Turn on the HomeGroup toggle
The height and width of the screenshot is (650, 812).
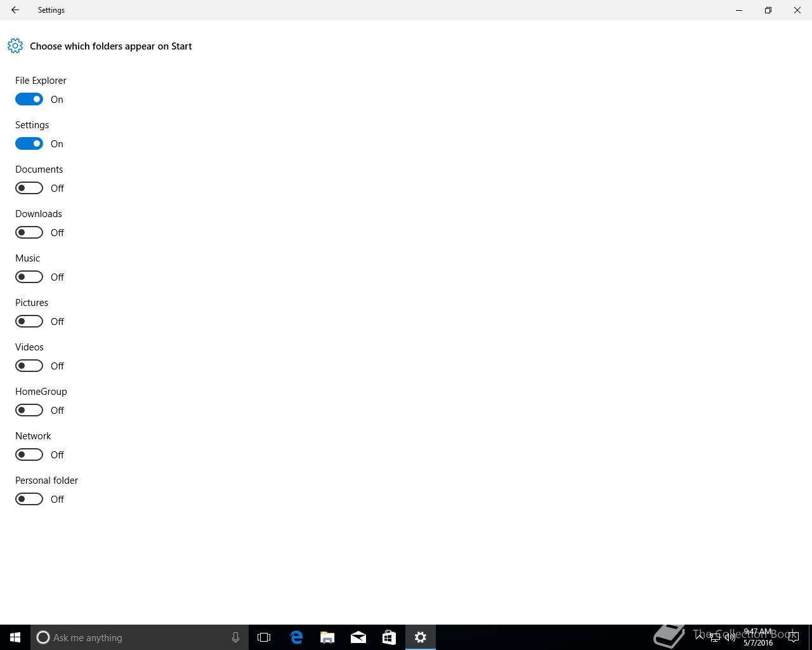point(29,410)
